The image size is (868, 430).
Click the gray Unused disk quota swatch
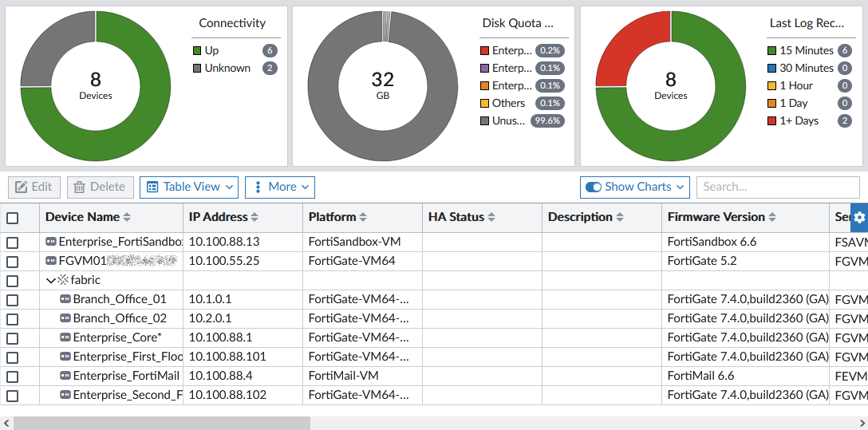click(x=484, y=121)
